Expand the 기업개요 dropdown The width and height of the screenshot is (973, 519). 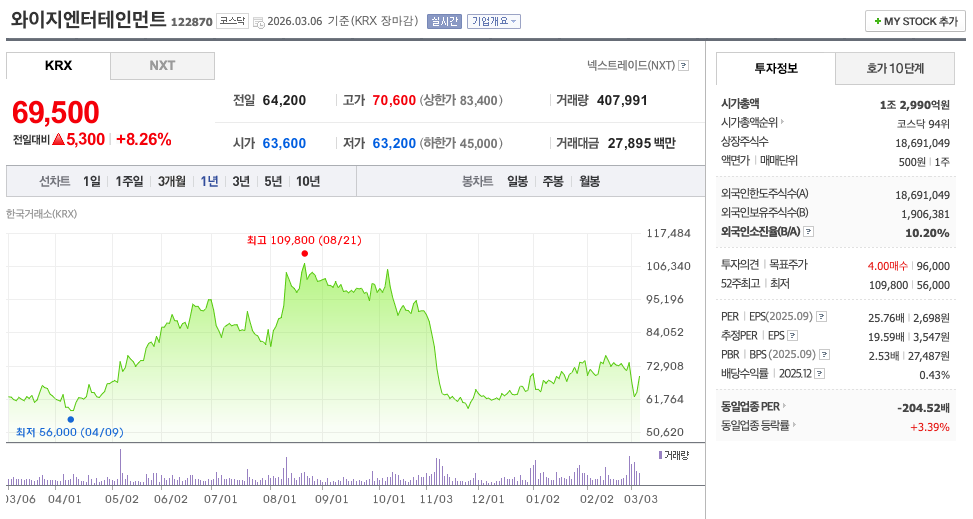pos(494,21)
